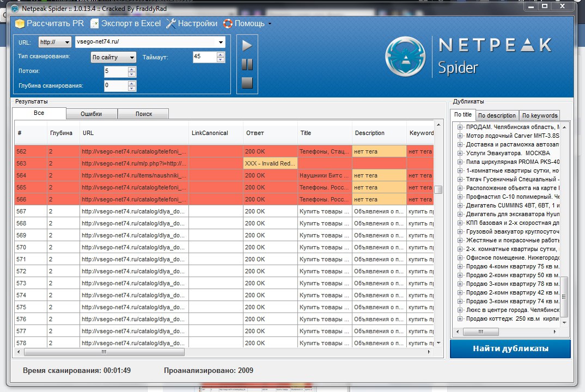The width and height of the screenshot is (585, 392).
Task: Increase Потоки with the up arrow
Action: tap(132, 69)
